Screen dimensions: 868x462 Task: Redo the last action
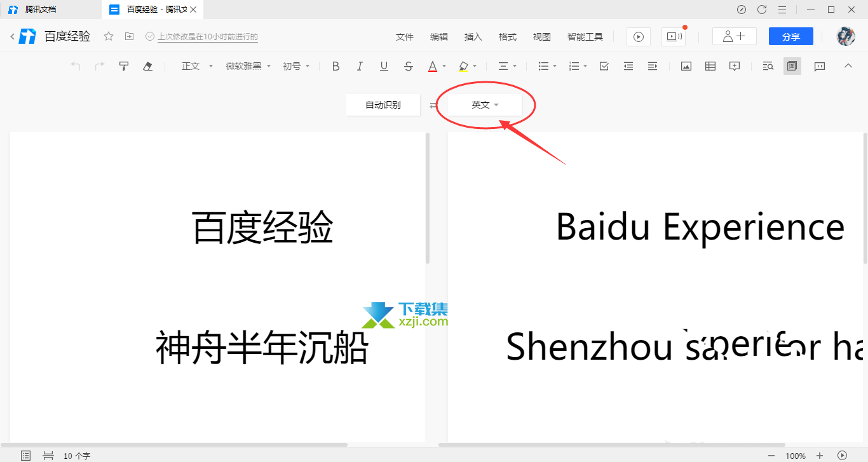click(x=100, y=66)
